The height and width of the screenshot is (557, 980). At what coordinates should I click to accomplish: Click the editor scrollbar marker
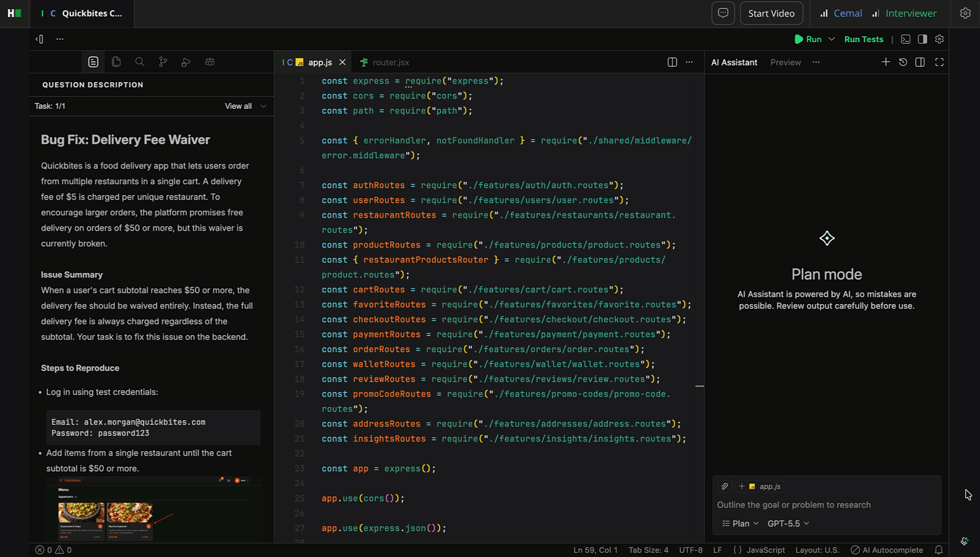pos(700,386)
